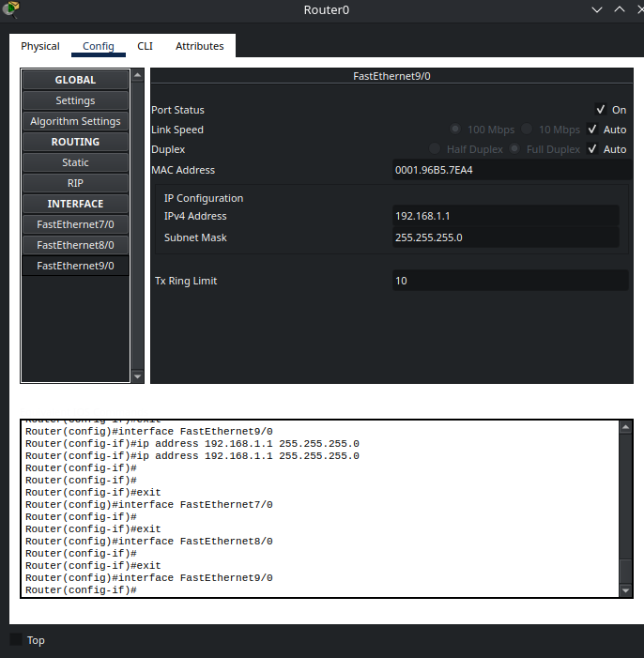Switch to the Physical tab
Image resolution: width=644 pixels, height=658 pixels.
pyautogui.click(x=40, y=46)
